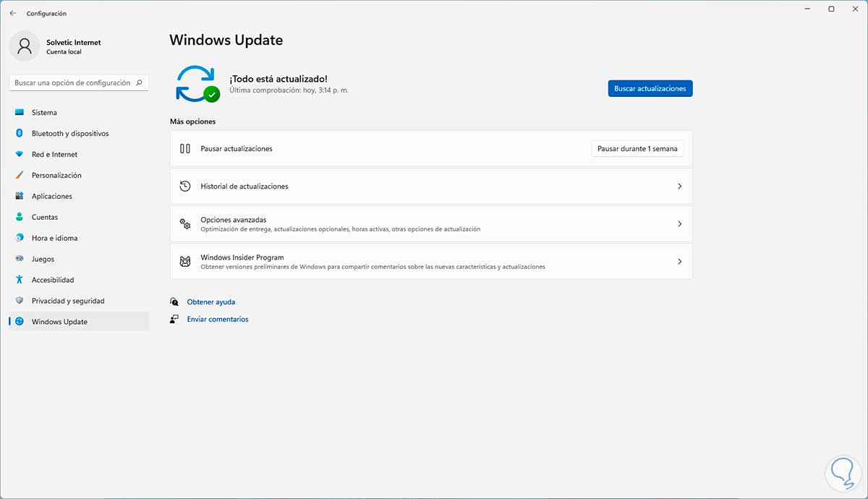
Task: Click Pausar durante 1 semana button
Action: (637, 148)
